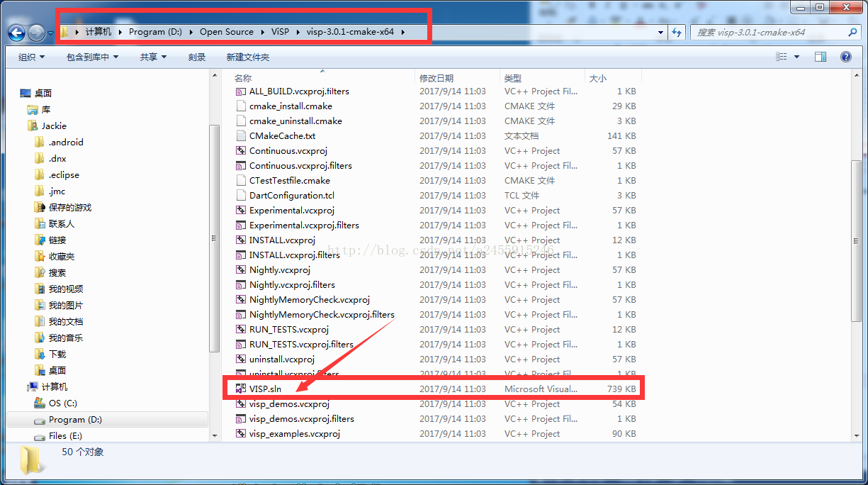The height and width of the screenshot is (485, 868).
Task: Click the search magnifier icon
Action: (852, 32)
